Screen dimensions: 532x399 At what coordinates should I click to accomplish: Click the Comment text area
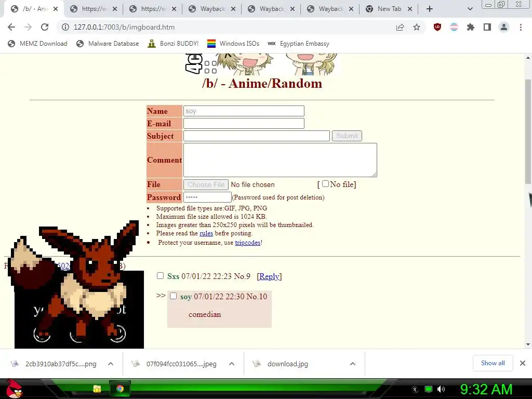(280, 160)
